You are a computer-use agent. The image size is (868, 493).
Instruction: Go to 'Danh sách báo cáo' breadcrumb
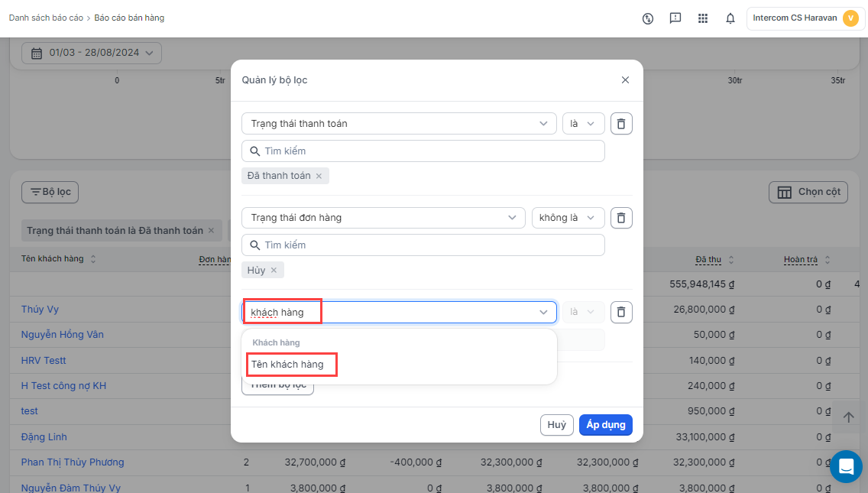[x=46, y=18]
